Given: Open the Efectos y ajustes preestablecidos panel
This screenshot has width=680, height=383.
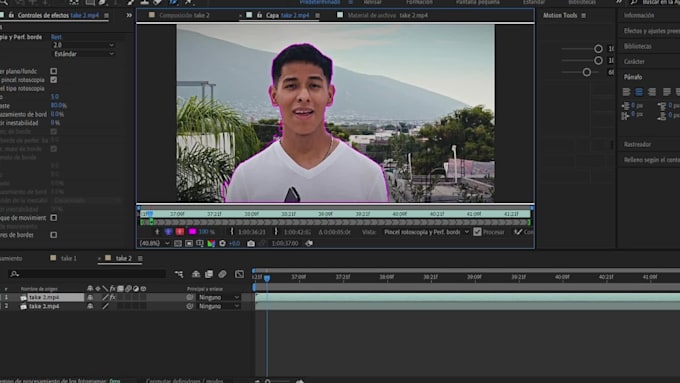Looking at the screenshot, I should 651,31.
